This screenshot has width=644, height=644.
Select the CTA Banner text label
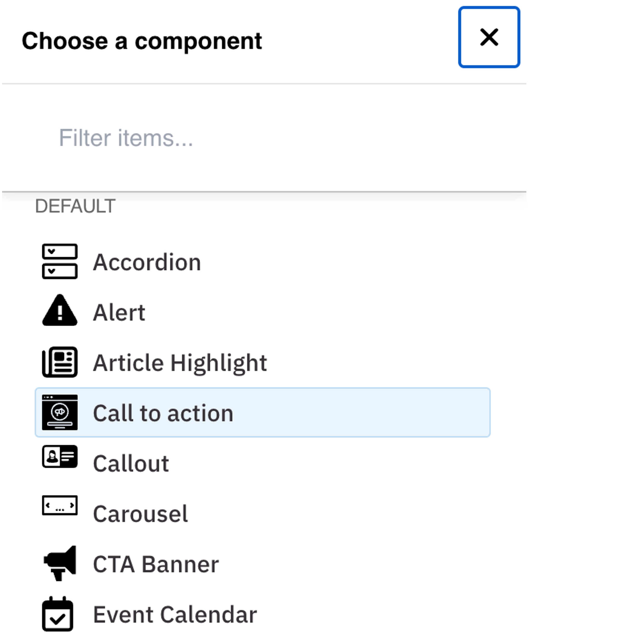156,564
